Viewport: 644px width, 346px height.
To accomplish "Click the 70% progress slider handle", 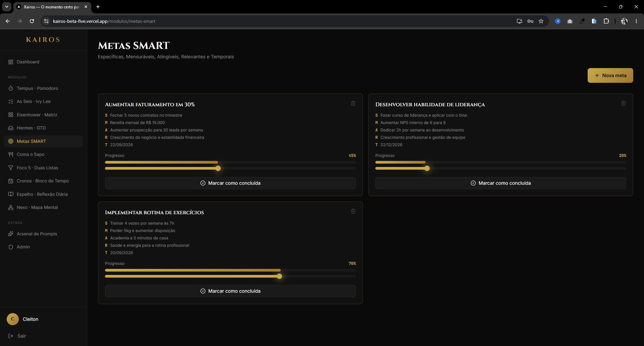I will click(x=279, y=276).
